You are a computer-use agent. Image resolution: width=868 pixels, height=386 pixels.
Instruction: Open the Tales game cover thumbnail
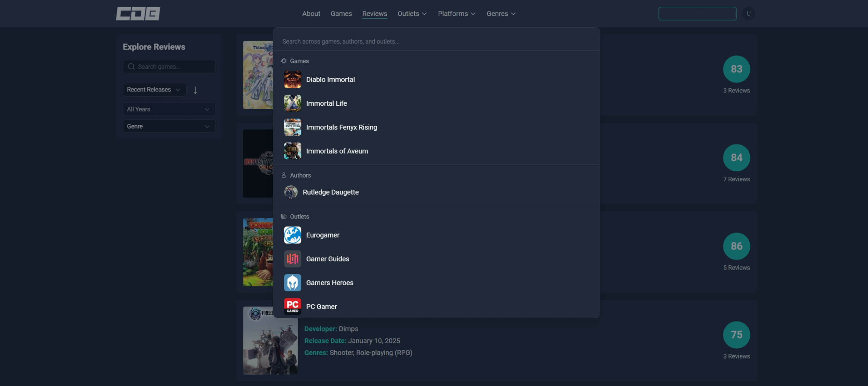click(x=258, y=75)
